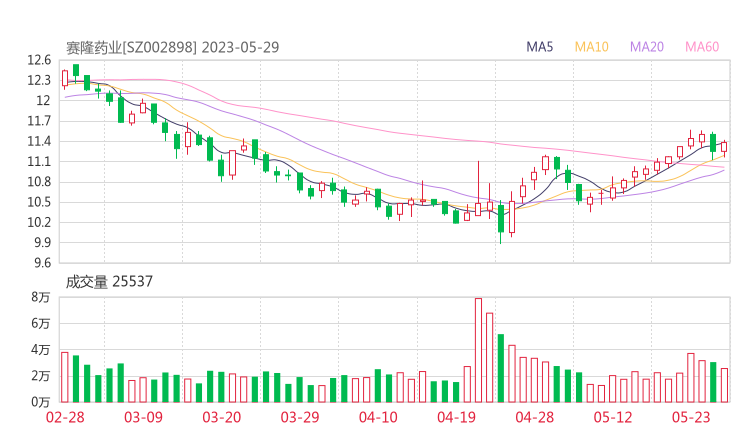This screenshot has height=440, width=740.
Task: Click the 10.2 price axis label
Action: [x=39, y=222]
